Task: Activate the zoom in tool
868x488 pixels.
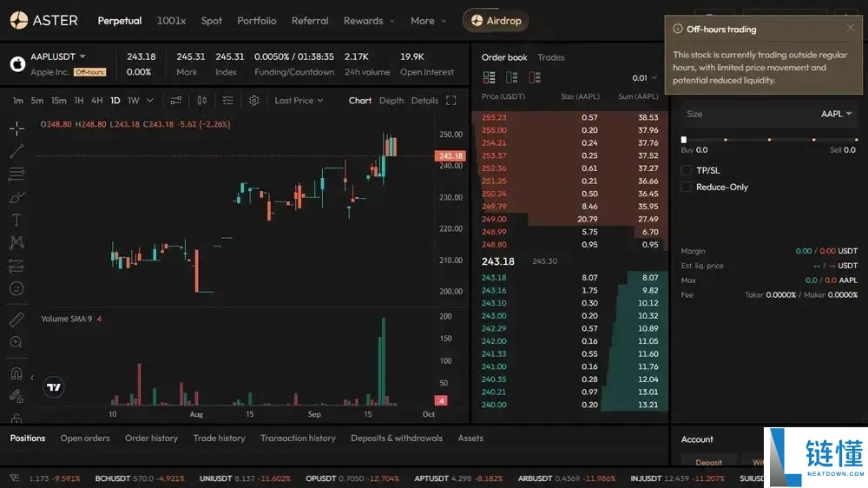Action: tap(16, 342)
